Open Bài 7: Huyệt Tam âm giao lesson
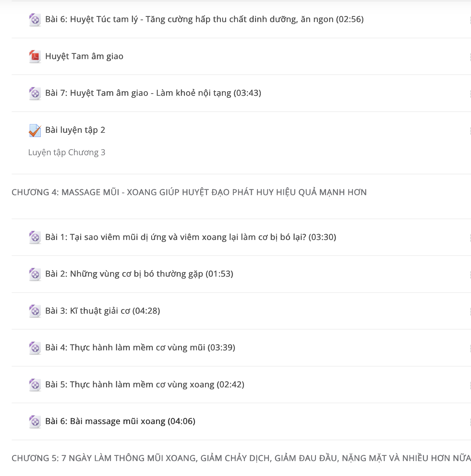The height and width of the screenshot is (476, 471). [153, 93]
